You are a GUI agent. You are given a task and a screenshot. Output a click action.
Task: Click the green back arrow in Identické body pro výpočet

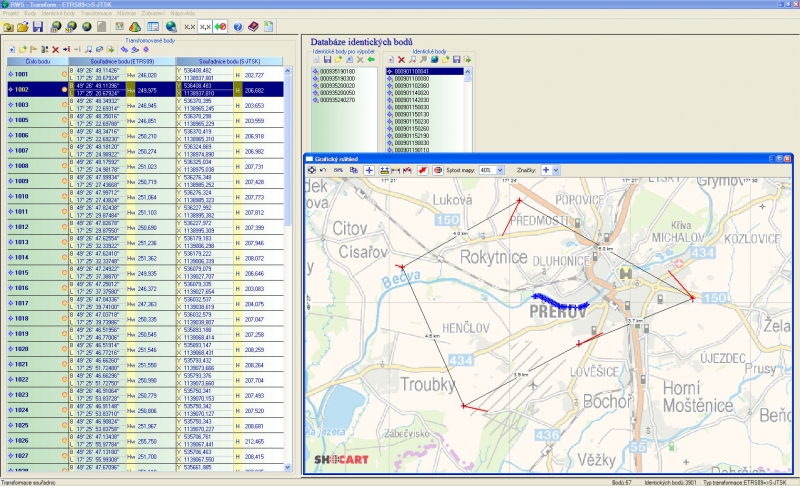point(371,60)
